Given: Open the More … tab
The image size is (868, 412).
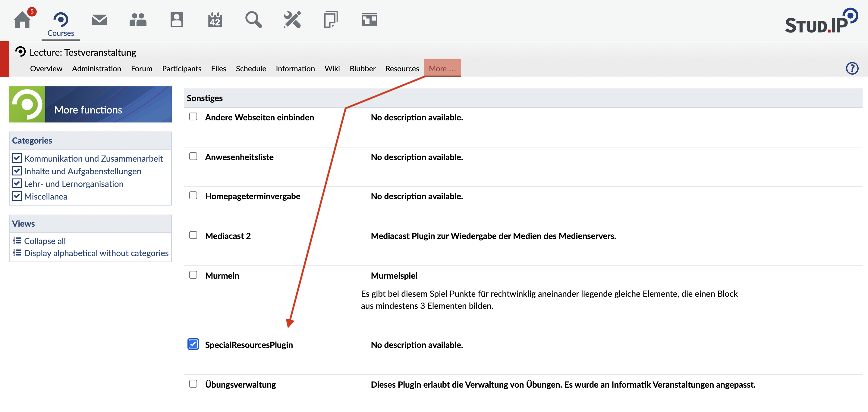Looking at the screenshot, I should tap(442, 69).
